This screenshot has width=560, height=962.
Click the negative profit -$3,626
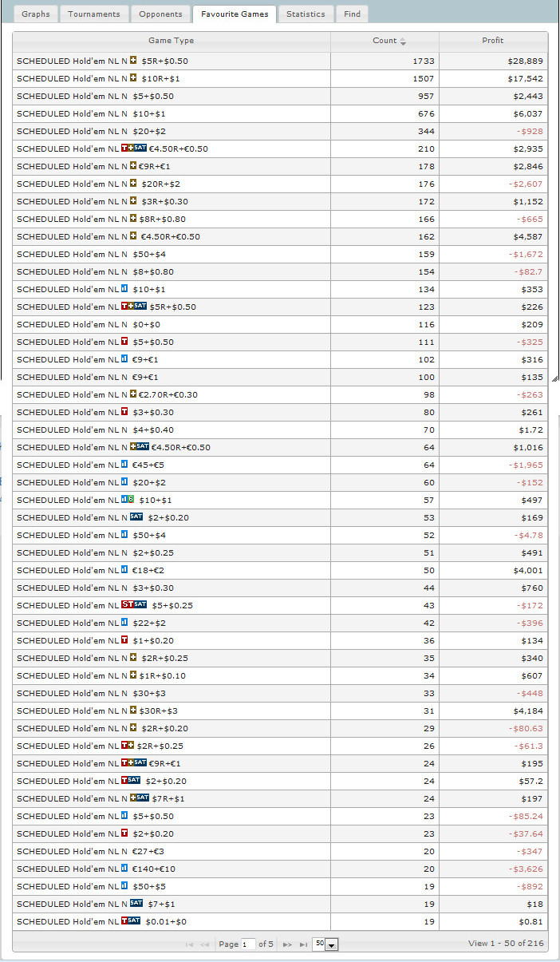(x=526, y=869)
